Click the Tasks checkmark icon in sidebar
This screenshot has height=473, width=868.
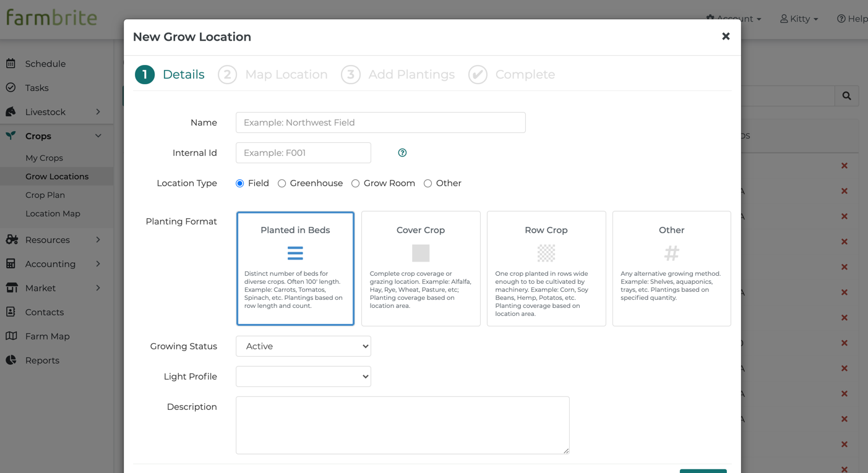coord(11,88)
